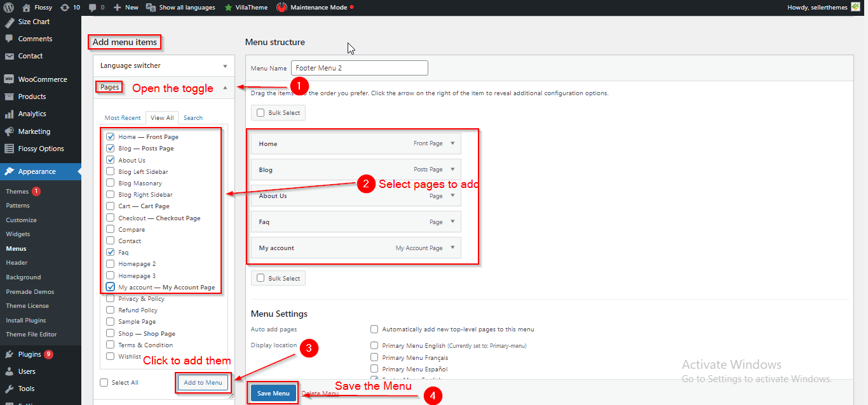Open the VillaTheme star icon
This screenshot has height=405, width=868.
click(x=228, y=8)
